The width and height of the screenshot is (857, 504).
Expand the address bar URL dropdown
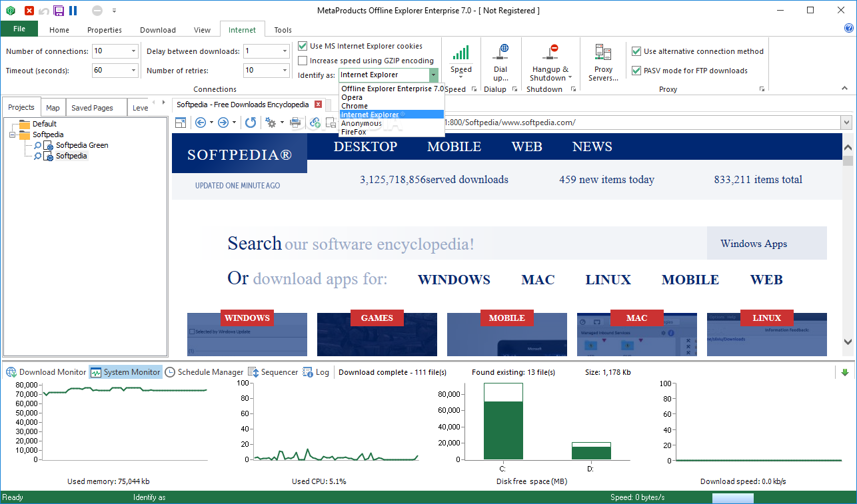click(x=846, y=123)
